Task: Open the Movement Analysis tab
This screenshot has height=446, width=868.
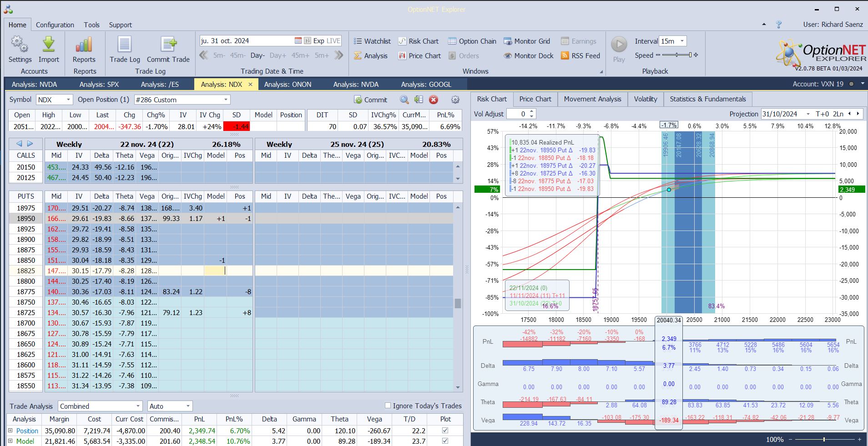Action: 593,99
